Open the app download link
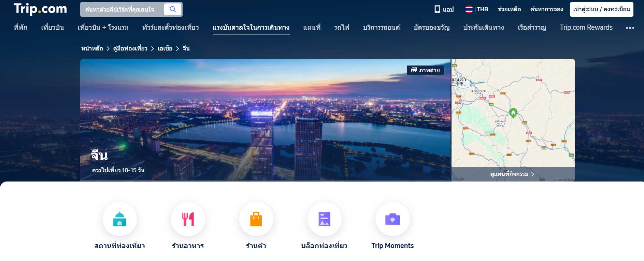This screenshot has height=261, width=644. click(x=444, y=9)
